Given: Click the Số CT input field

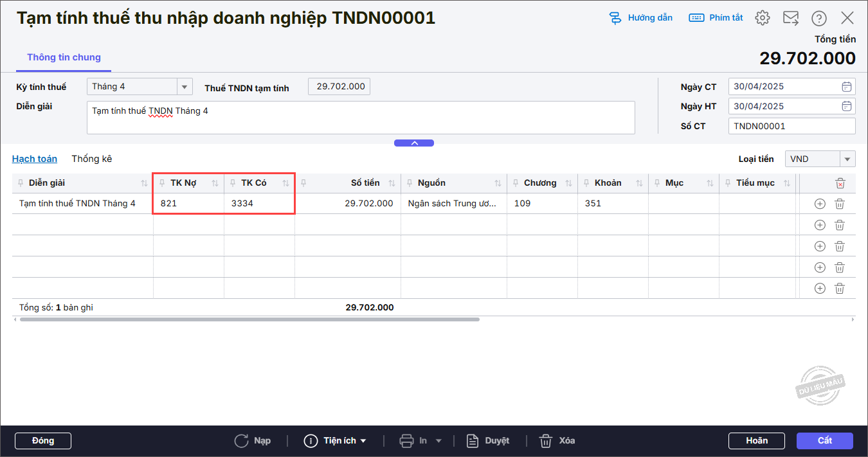Looking at the screenshot, I should 791,127.
